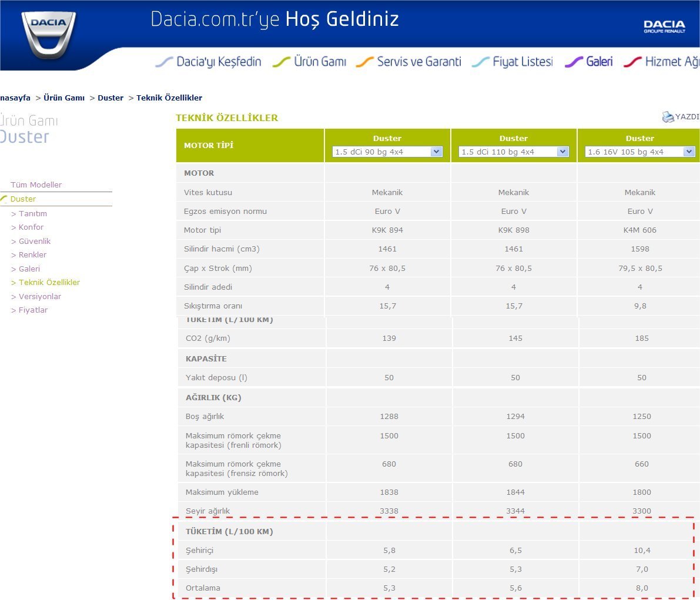
Task: Open the Servis ve Garanti menu
Action: pyautogui.click(x=418, y=62)
